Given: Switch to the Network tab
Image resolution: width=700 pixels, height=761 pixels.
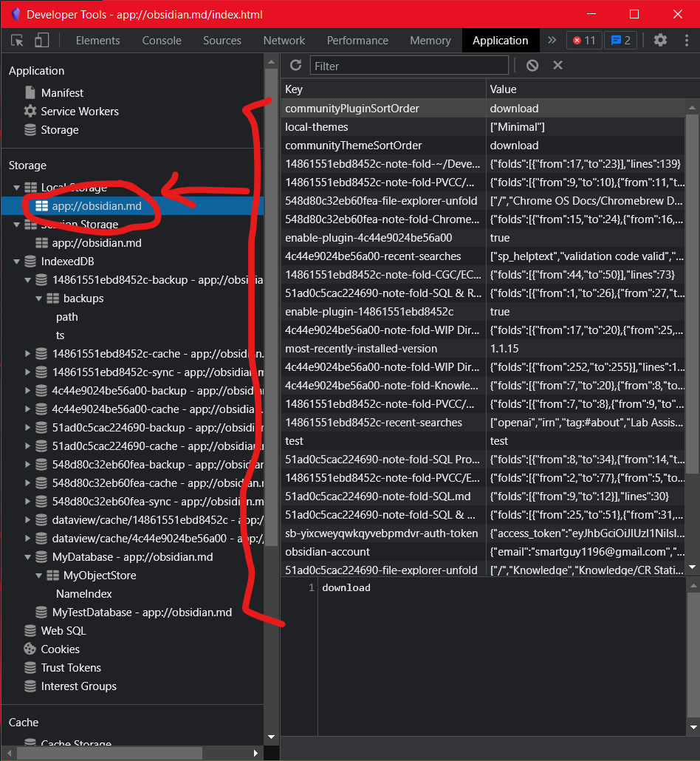Looking at the screenshot, I should [x=284, y=41].
